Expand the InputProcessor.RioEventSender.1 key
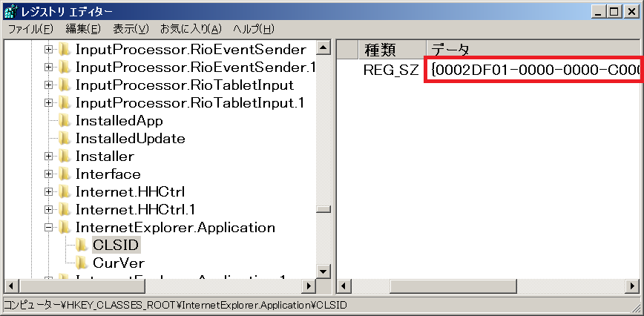This screenshot has height=316, width=644. pyautogui.click(x=49, y=68)
